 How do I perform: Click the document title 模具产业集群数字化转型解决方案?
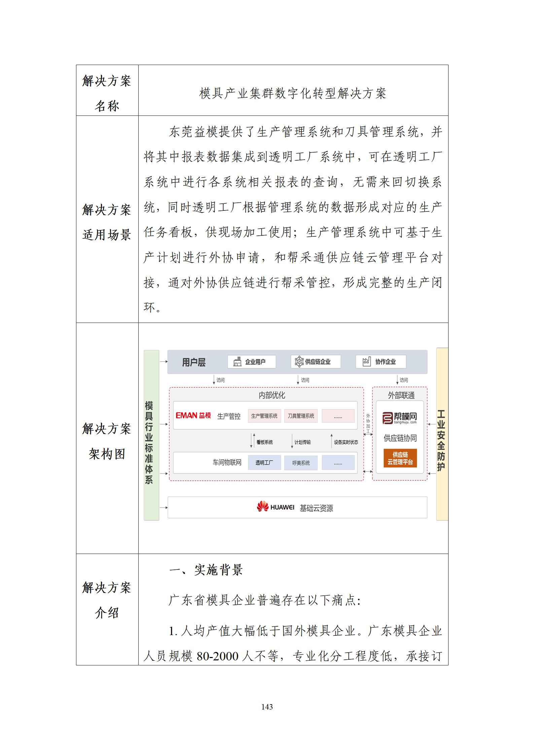click(293, 93)
